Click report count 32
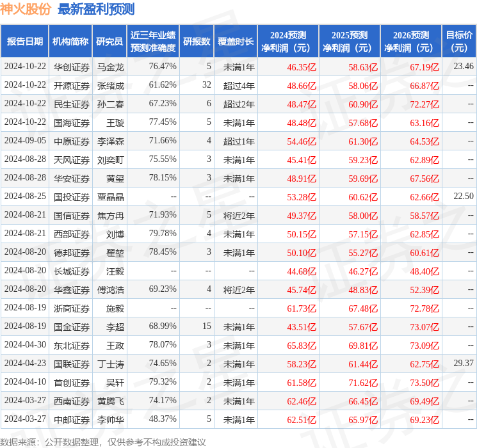 tap(207, 84)
